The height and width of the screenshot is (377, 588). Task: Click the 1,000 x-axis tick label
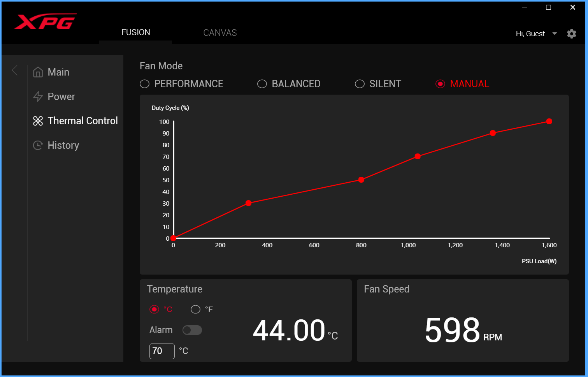(408, 245)
